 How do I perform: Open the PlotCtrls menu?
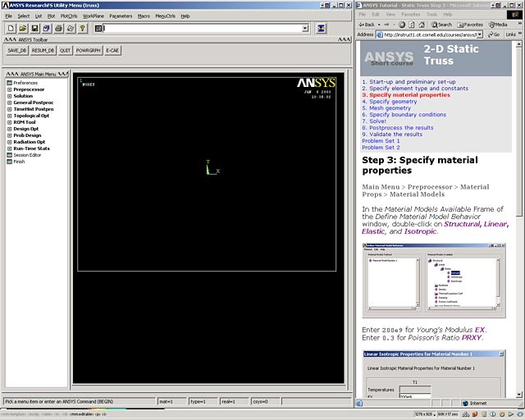69,16
